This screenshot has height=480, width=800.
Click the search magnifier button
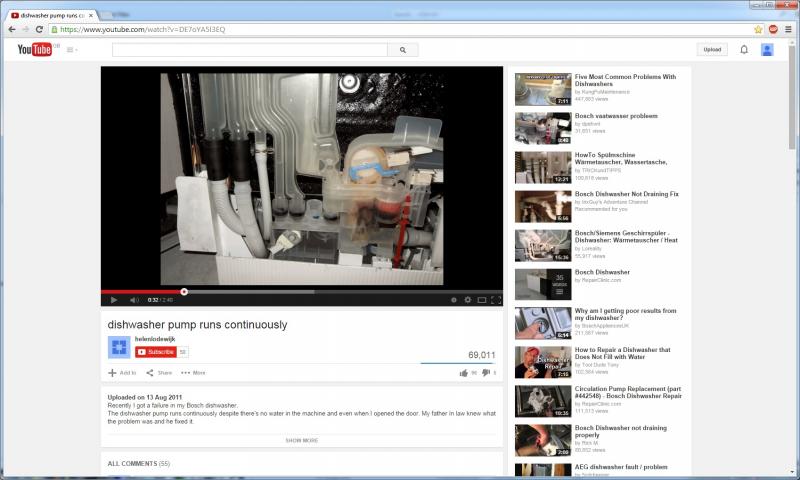[x=403, y=49]
